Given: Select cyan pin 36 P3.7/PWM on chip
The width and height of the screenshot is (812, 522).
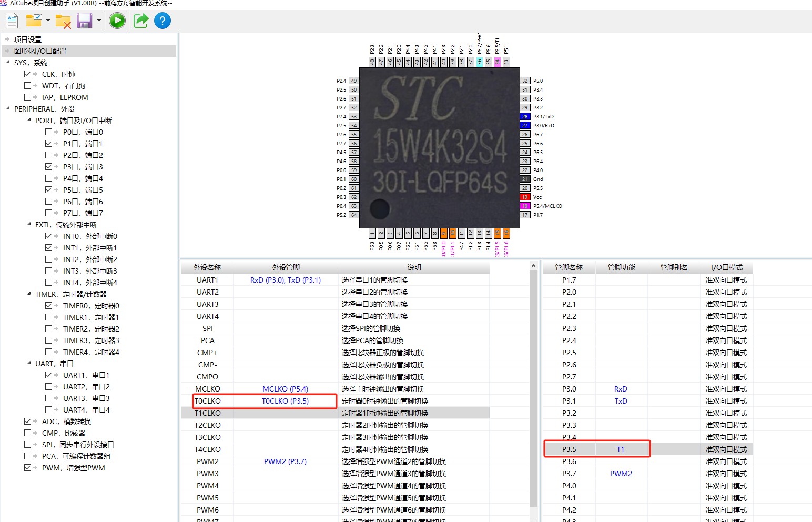Looking at the screenshot, I should pyautogui.click(x=479, y=62).
